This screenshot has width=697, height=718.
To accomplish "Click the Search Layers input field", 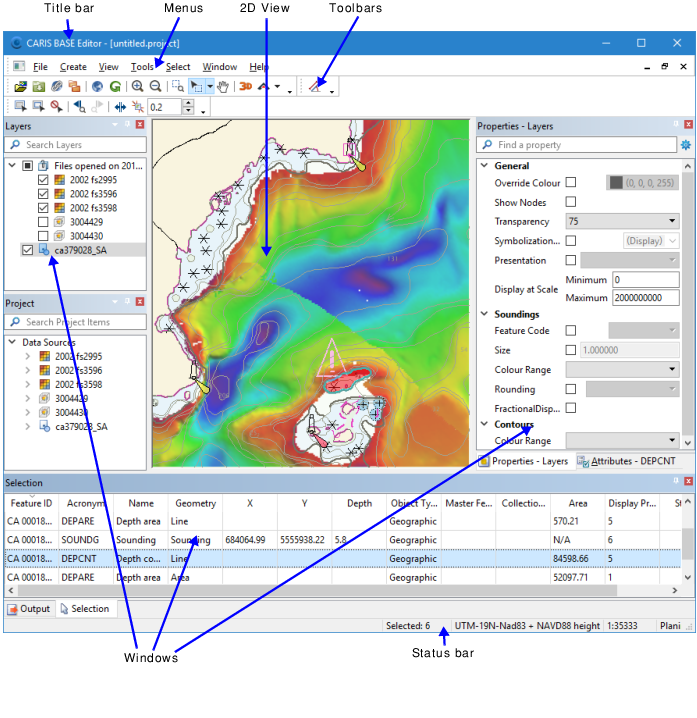I will point(75,145).
